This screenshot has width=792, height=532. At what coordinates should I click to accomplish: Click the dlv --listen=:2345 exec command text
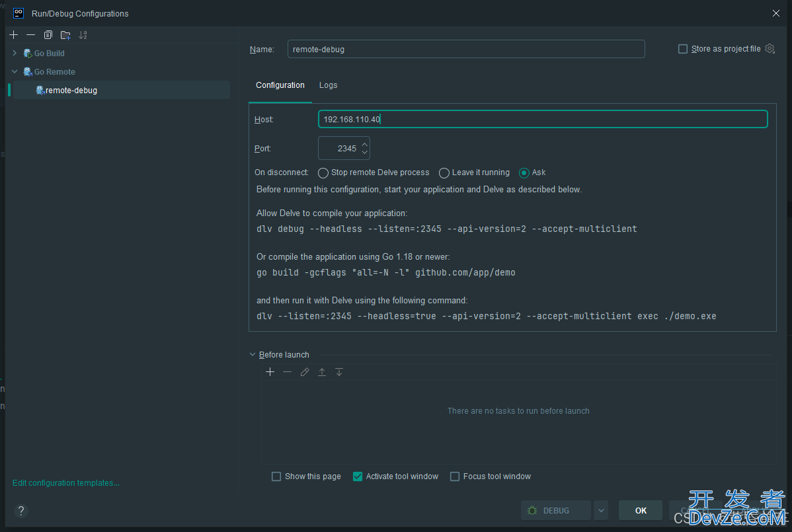pos(487,317)
